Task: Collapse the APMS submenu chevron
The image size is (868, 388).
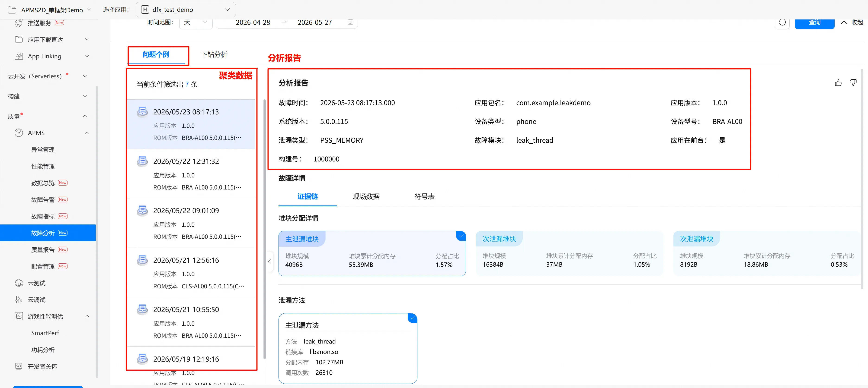Action: click(x=87, y=132)
